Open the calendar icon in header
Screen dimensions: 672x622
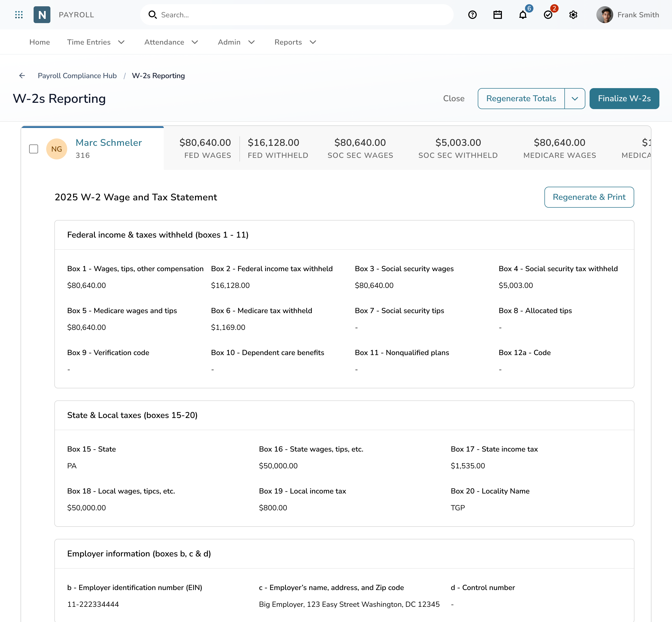pyautogui.click(x=497, y=15)
